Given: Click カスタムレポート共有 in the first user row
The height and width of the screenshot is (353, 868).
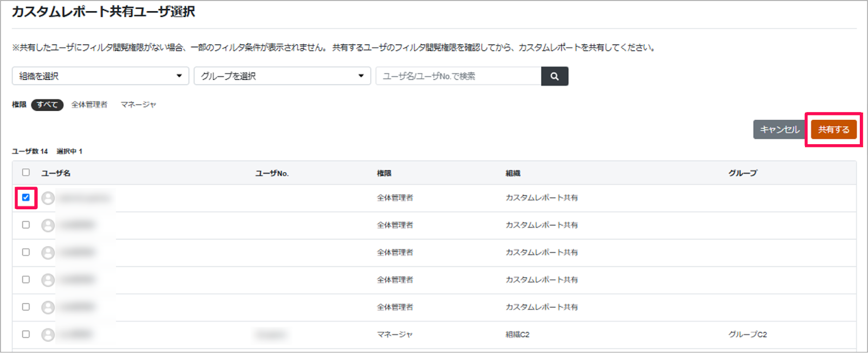Looking at the screenshot, I should coord(541,198).
